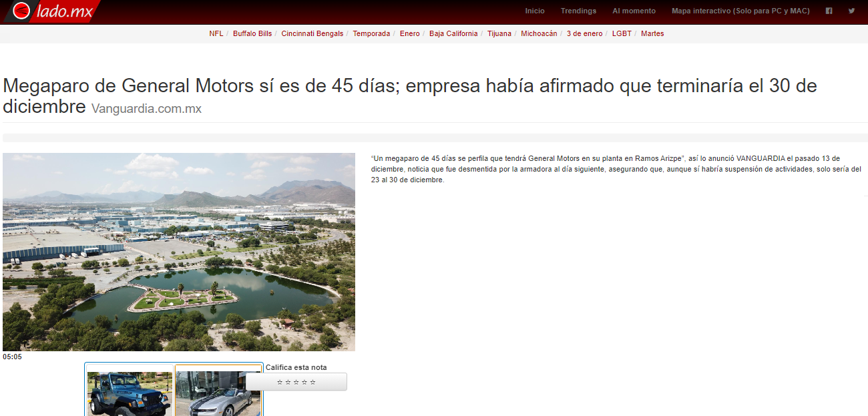This screenshot has width=868, height=416.
Task: Open the Facebook icon in the header
Action: click(829, 11)
